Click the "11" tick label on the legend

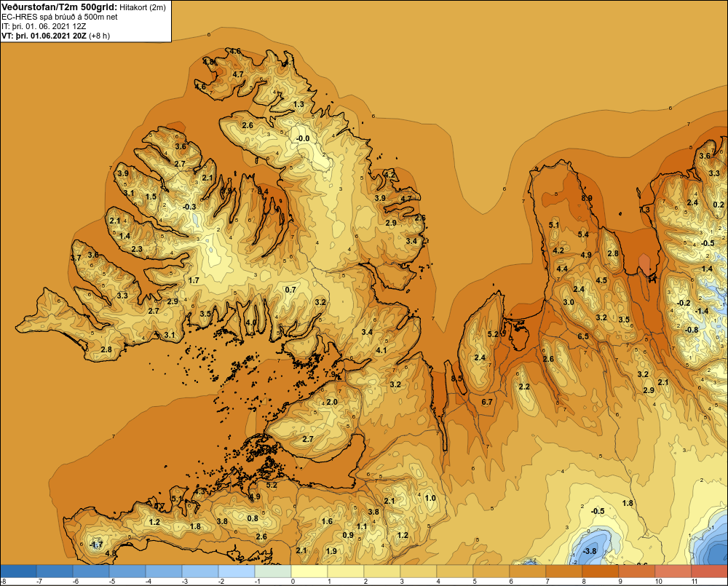(695, 582)
